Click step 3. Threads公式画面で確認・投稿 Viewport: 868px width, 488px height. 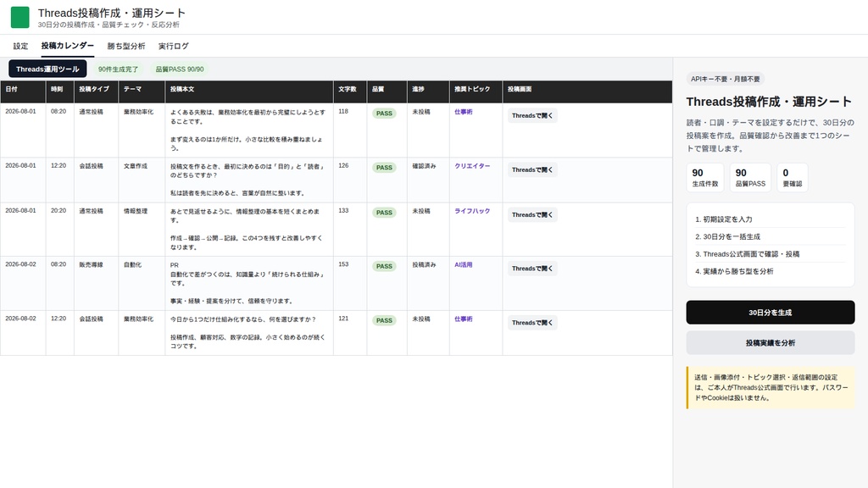(770, 254)
